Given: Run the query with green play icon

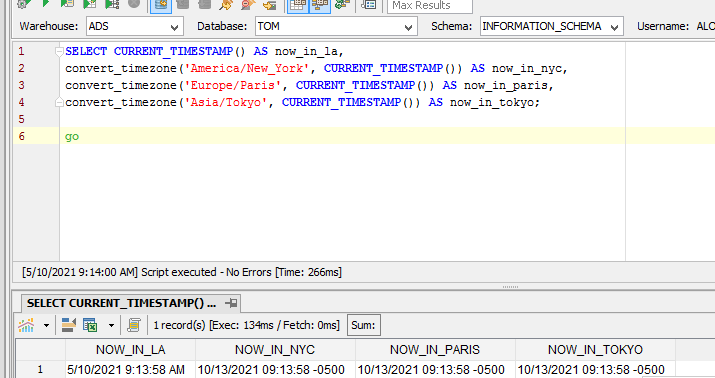Looking at the screenshot, I should pos(45,4).
